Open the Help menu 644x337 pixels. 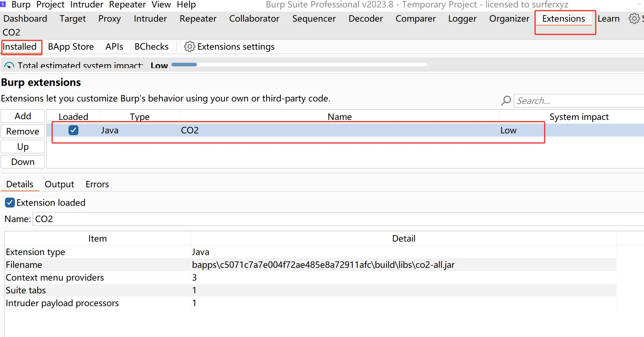[x=186, y=5]
